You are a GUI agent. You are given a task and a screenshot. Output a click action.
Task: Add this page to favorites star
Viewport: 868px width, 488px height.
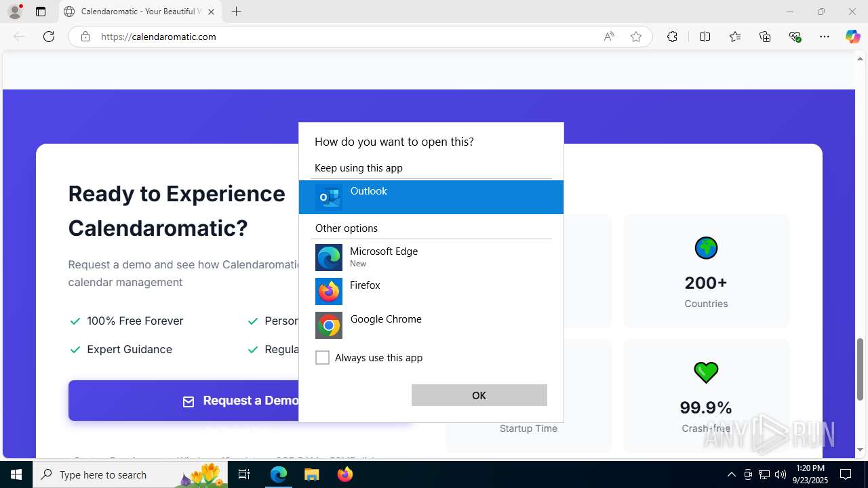point(636,37)
